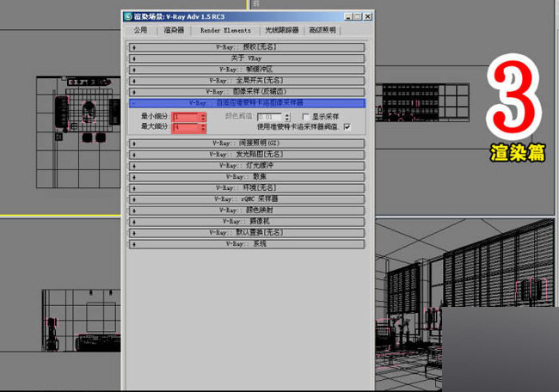Open the Render Elements tab
Image resolution: width=559 pixels, height=392 pixels.
pos(225,30)
